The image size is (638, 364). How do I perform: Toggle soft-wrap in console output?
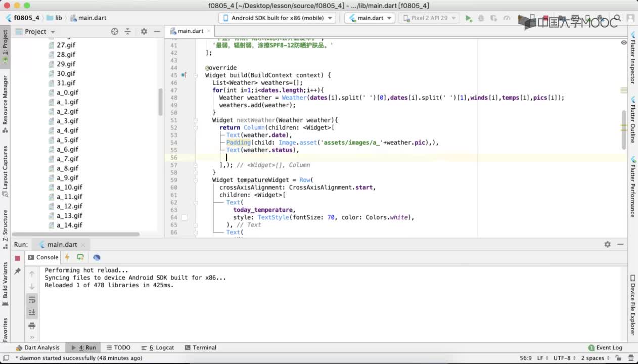pos(32,299)
